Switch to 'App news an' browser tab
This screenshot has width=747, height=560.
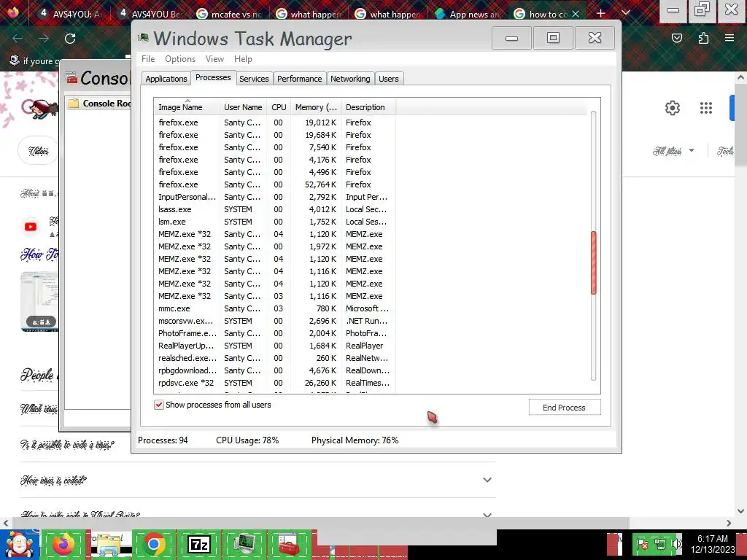point(468,14)
